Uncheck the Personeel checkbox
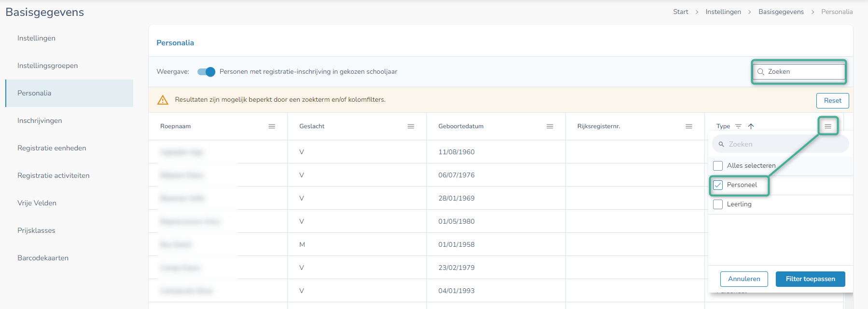 718,185
